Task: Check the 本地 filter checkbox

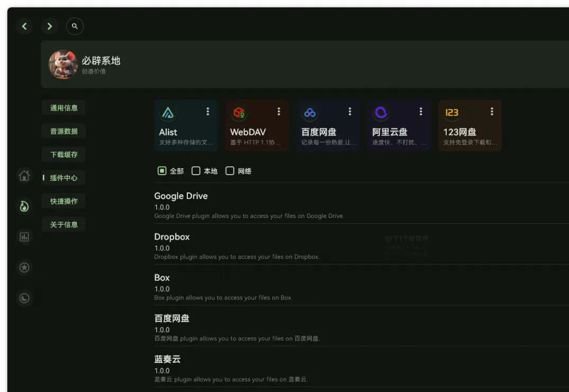Action: (x=196, y=170)
